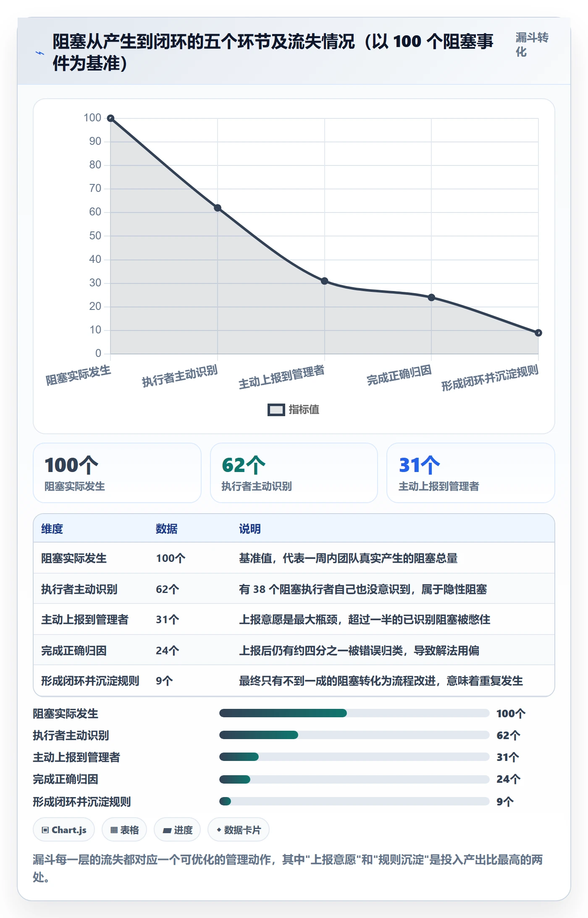Click the progress bar for 主动上报到管理者
This screenshot has height=918, width=588.
[x=354, y=757]
